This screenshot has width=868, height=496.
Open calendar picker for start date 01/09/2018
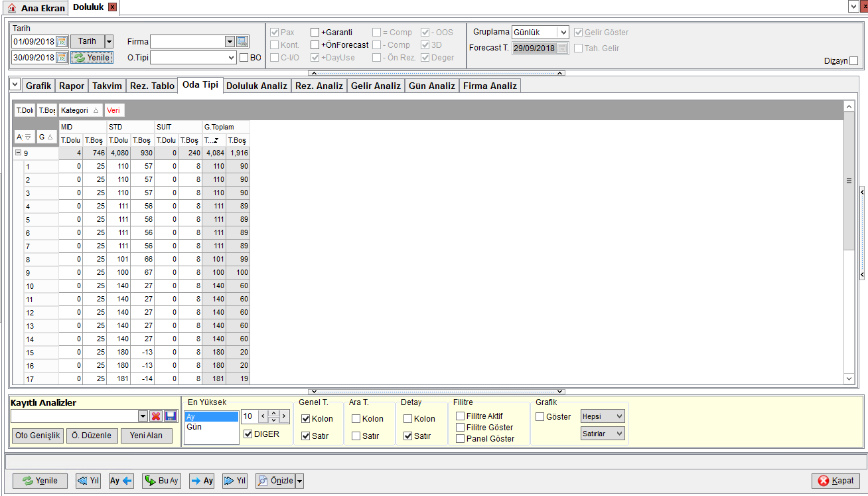(x=62, y=42)
